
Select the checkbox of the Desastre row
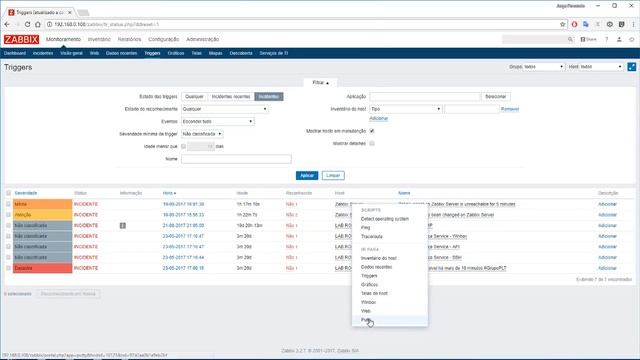(8, 268)
